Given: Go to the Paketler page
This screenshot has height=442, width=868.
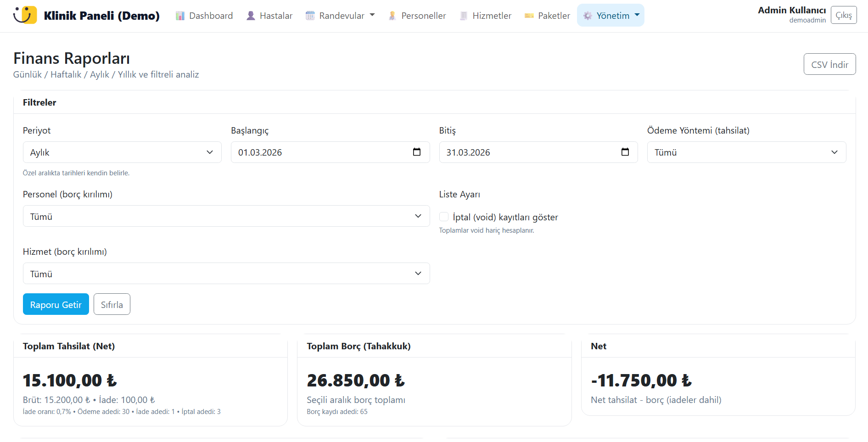Looking at the screenshot, I should coord(554,16).
